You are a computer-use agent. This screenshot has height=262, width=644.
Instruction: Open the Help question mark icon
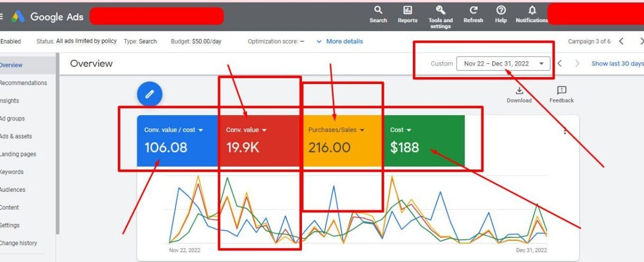501,10
